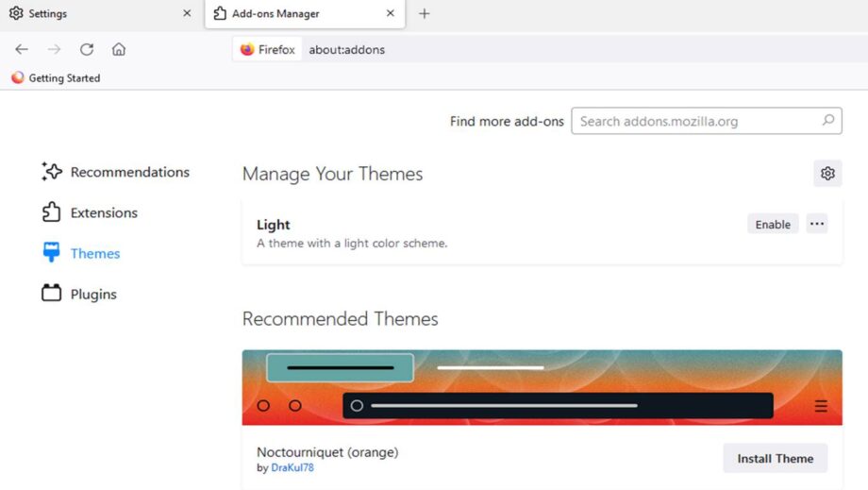Click the Recommended Themes heading
This screenshot has width=868, height=490.
341,319
